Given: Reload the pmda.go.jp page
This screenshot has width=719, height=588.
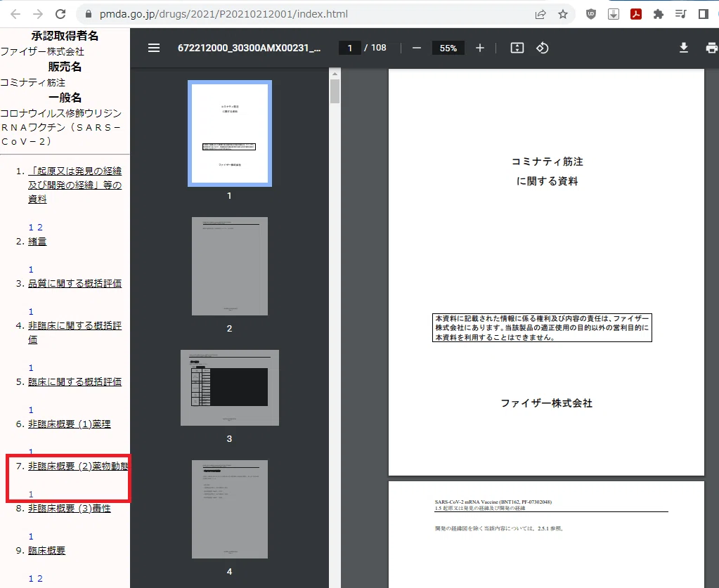Looking at the screenshot, I should [x=60, y=14].
